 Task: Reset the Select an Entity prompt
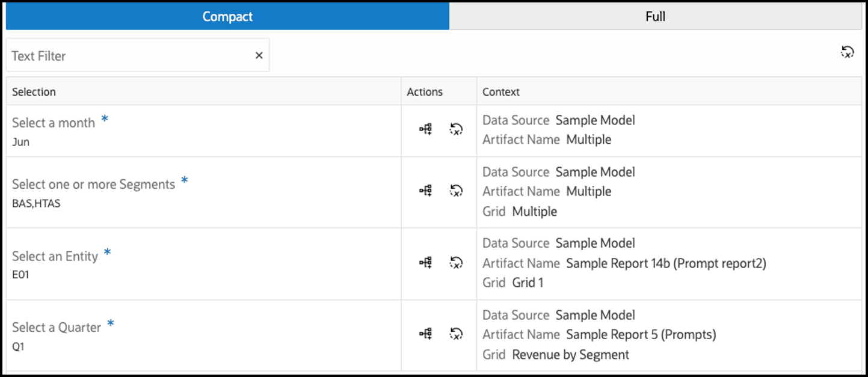[456, 263]
